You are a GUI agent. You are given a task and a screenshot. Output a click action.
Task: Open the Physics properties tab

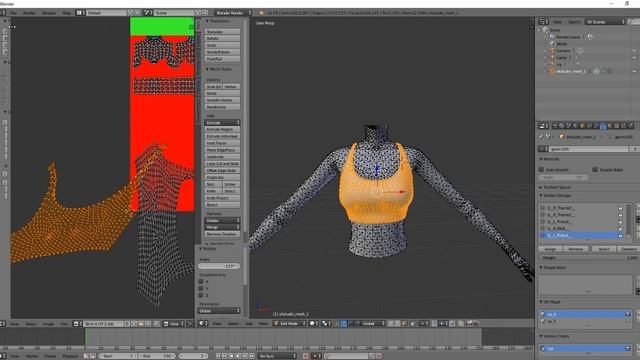pos(631,126)
